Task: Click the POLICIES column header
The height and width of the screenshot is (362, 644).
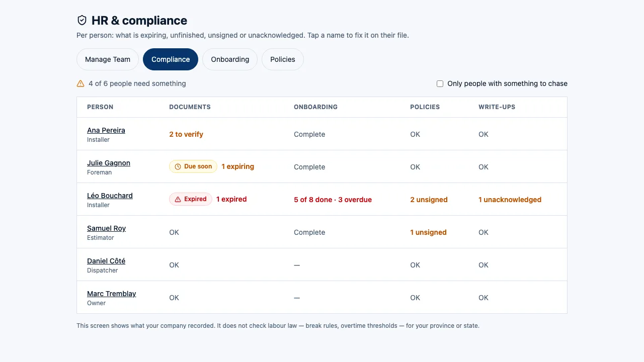Action: point(425,107)
